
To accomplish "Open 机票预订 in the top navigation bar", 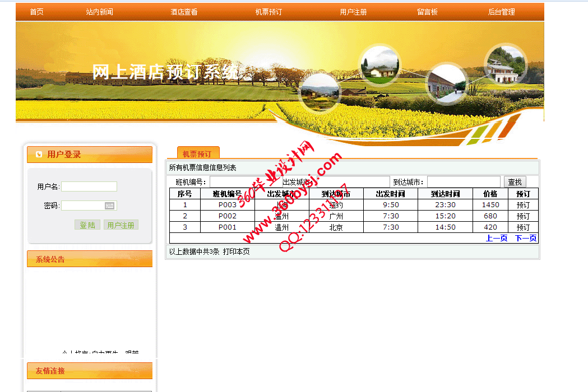I will (x=268, y=12).
